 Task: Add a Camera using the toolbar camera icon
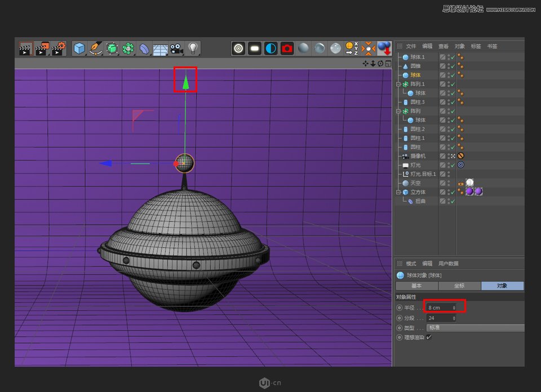point(176,48)
